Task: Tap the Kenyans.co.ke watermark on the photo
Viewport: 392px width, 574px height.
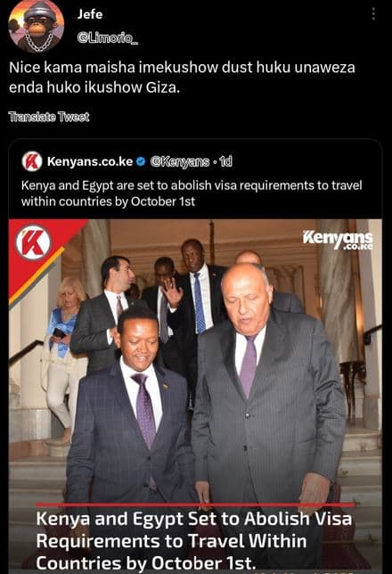Action: point(338,240)
